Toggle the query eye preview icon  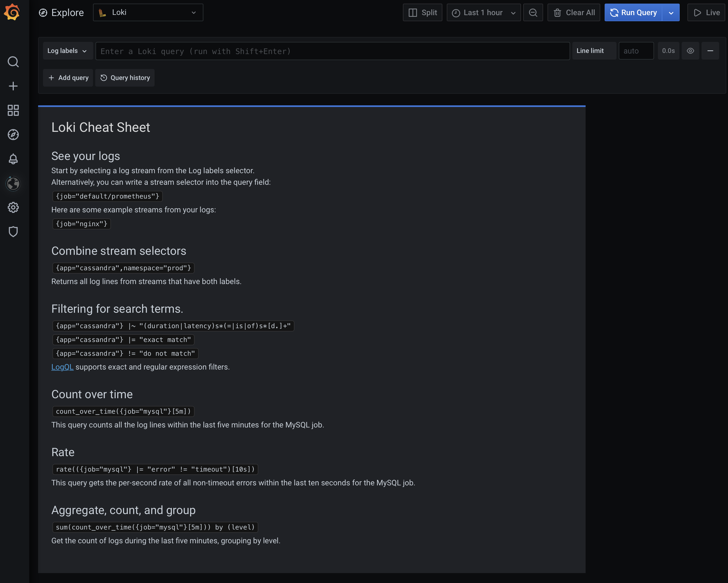[690, 51]
